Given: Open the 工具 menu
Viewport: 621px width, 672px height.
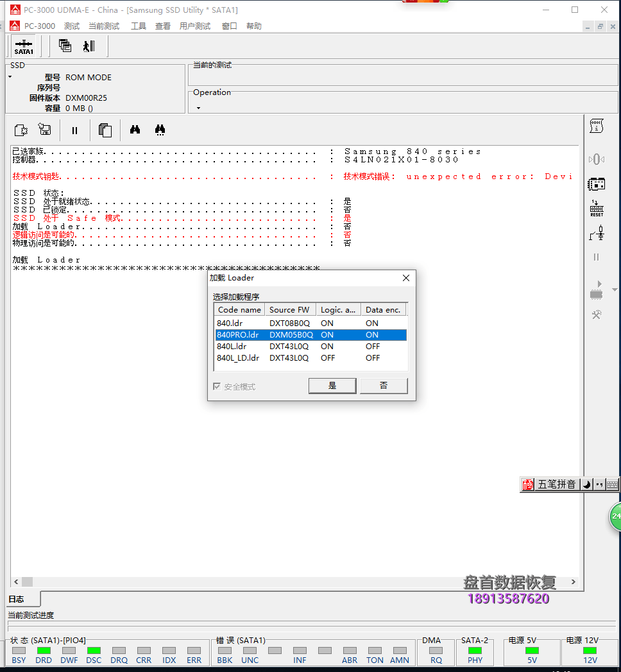Looking at the screenshot, I should tap(139, 26).
